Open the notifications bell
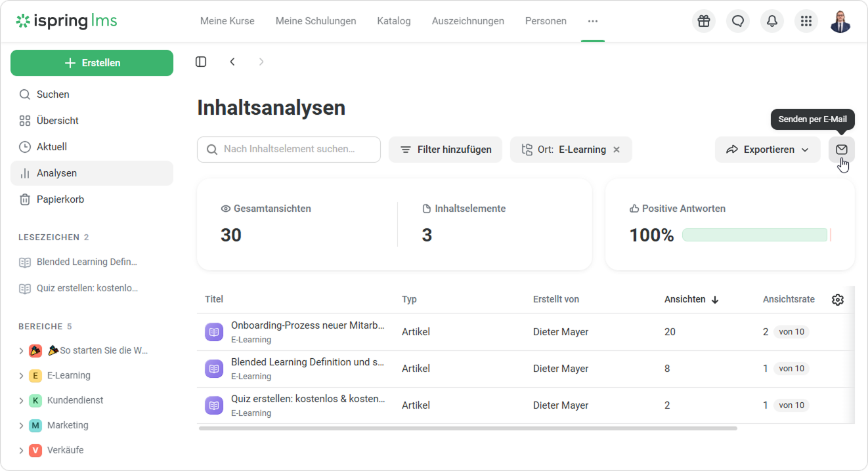 772,21
